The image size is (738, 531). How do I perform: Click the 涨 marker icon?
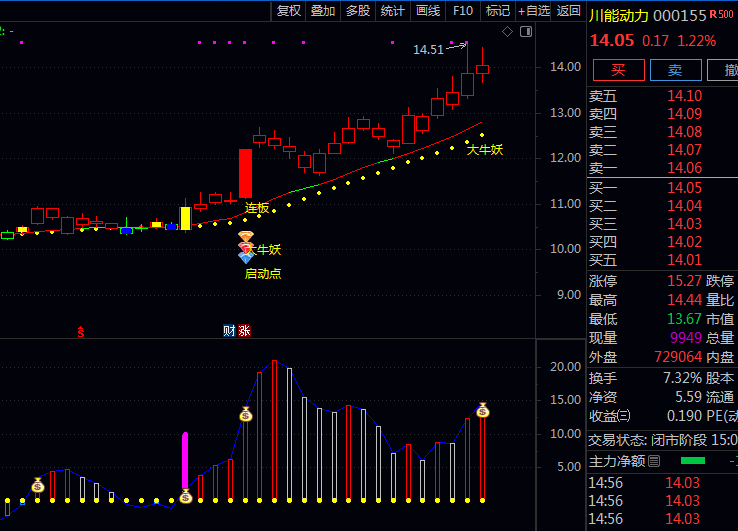click(244, 331)
